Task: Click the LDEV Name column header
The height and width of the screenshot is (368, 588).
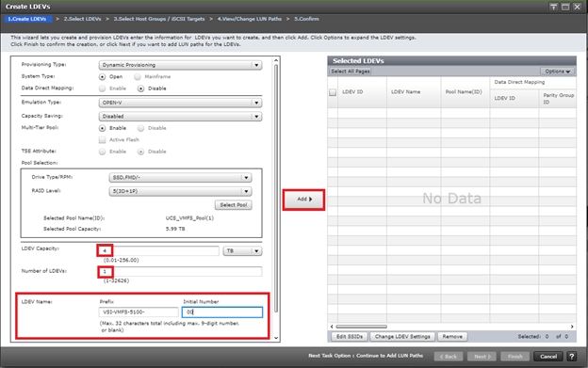Action: 414,92
